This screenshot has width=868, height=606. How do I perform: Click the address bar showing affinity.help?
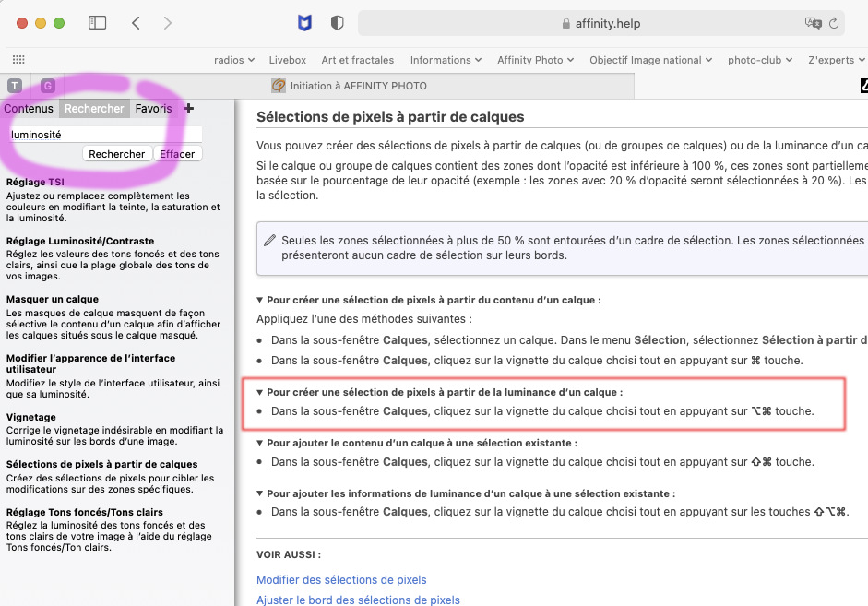tap(601, 23)
